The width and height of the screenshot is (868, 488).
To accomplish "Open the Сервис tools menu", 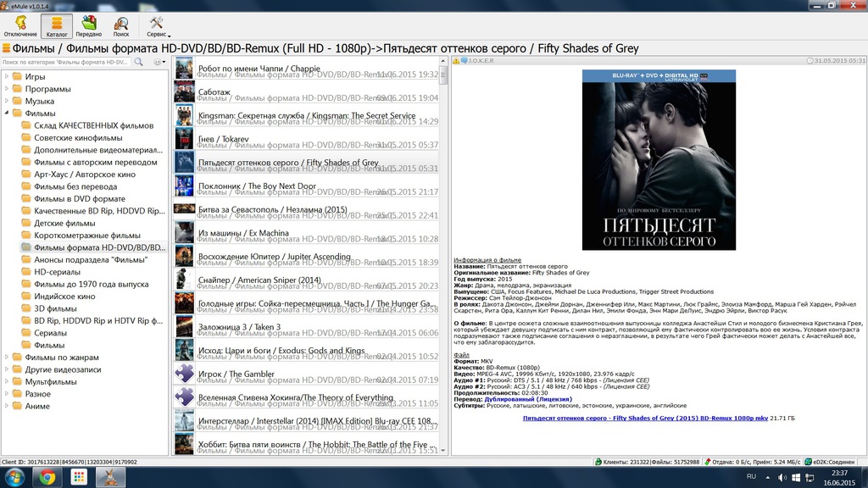I will [158, 26].
